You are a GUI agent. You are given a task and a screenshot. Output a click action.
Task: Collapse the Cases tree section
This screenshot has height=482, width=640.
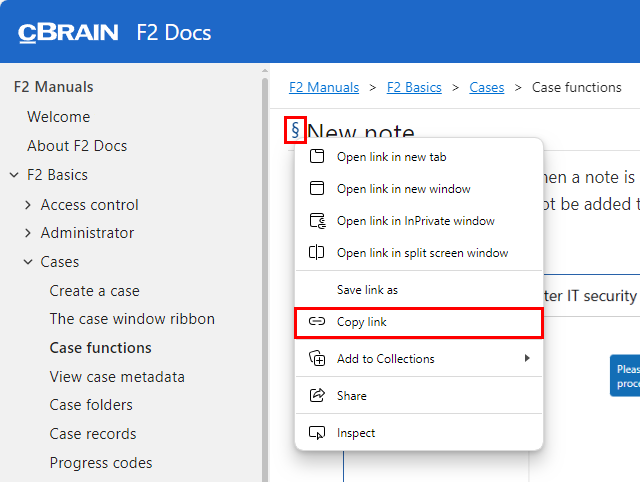[x=28, y=262]
